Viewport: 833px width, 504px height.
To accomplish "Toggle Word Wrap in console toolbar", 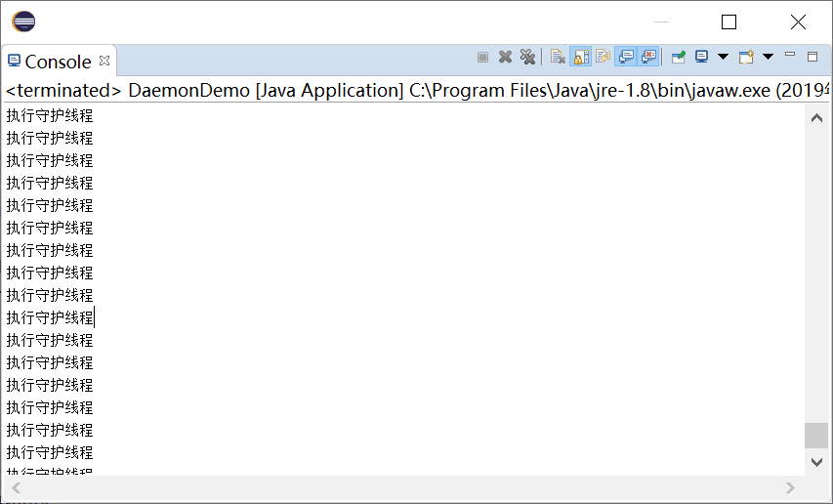I will click(603, 57).
